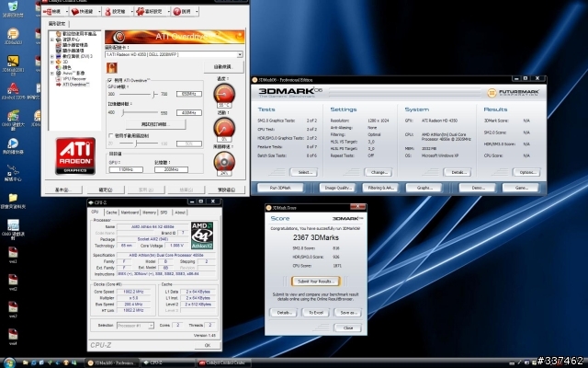Click the Catalyst help question-mark button
Screen dimensions: 588x368
pyautogui.click(x=182, y=12)
